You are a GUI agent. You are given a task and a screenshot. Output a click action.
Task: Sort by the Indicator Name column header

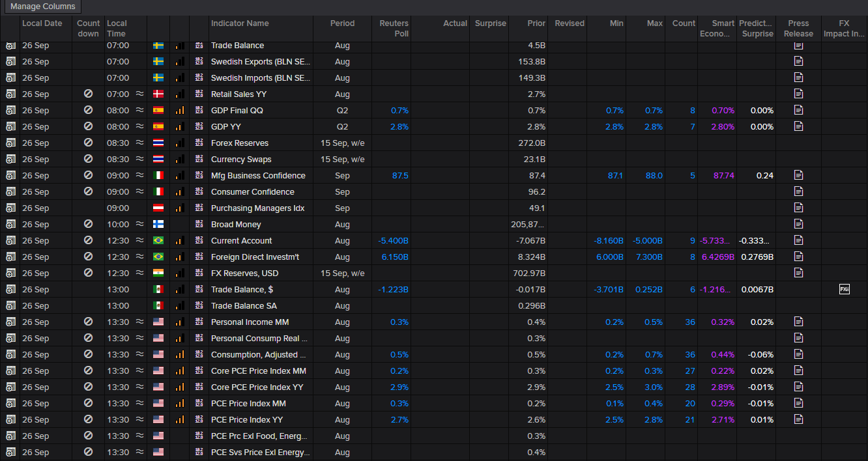(x=240, y=23)
